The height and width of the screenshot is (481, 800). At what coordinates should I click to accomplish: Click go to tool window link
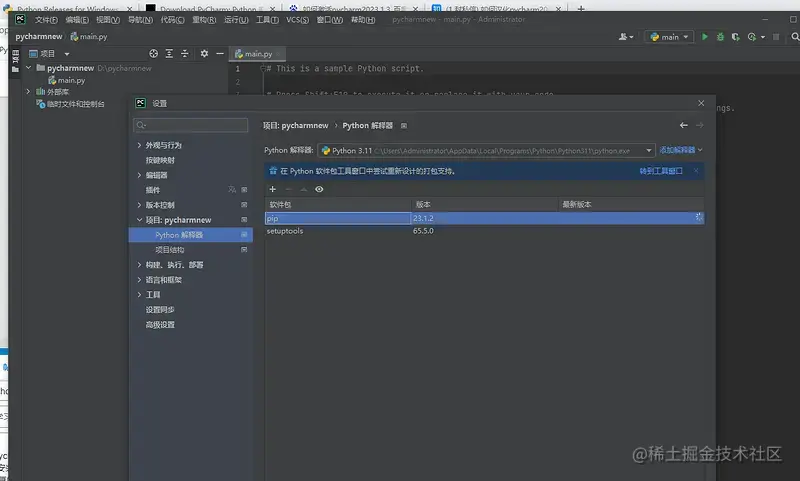661,171
